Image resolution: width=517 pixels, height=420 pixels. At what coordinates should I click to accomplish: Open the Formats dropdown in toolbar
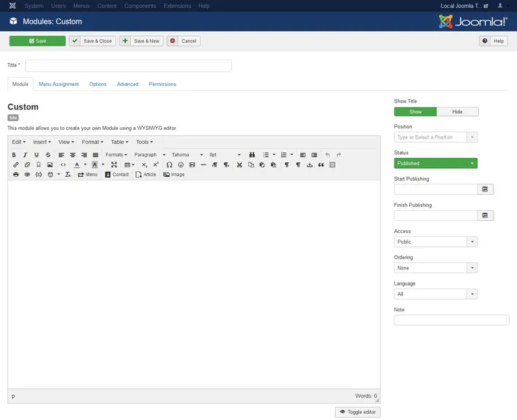pyautogui.click(x=116, y=155)
